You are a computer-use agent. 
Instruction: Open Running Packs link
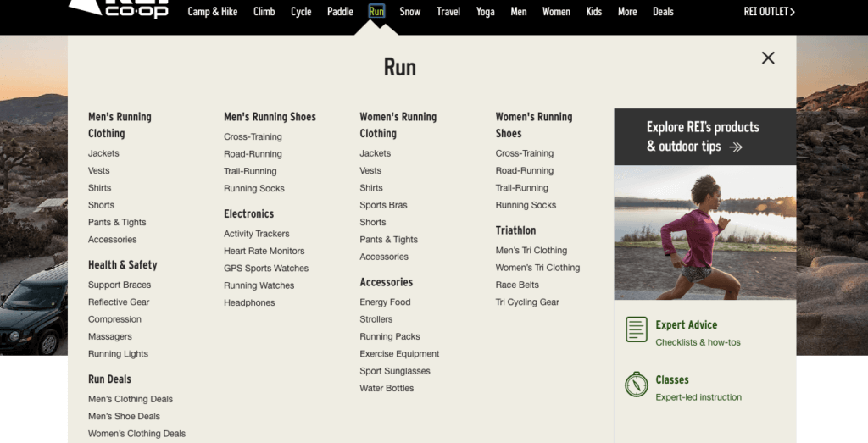click(390, 336)
